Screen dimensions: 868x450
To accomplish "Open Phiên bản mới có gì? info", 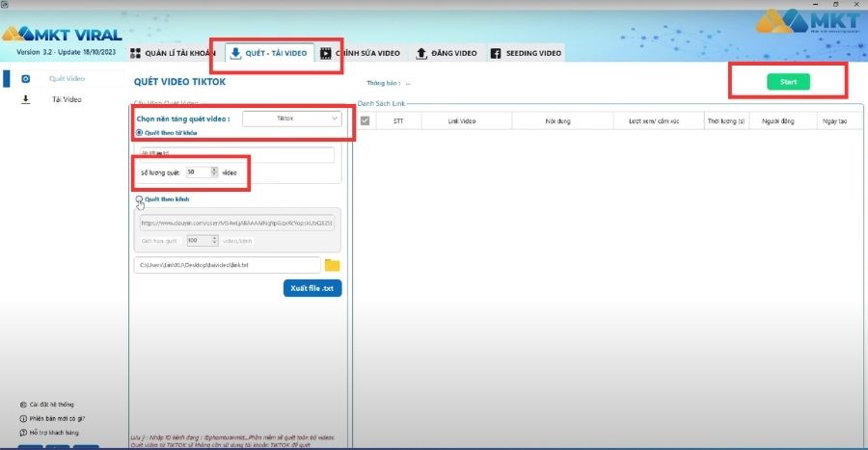I will click(x=53, y=418).
